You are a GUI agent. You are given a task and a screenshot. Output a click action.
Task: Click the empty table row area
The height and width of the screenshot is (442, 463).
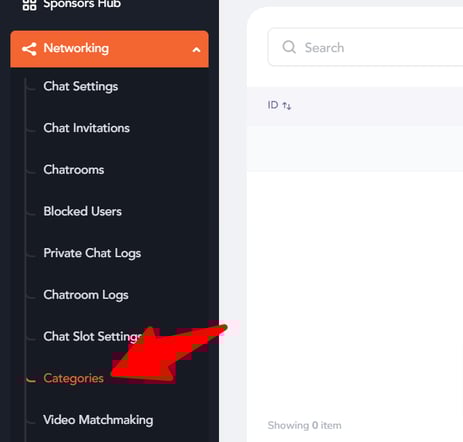[x=355, y=148]
